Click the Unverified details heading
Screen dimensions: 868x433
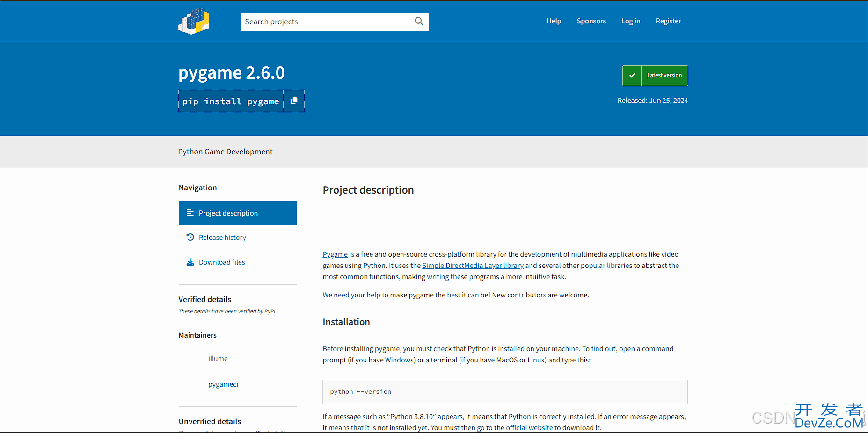210,421
